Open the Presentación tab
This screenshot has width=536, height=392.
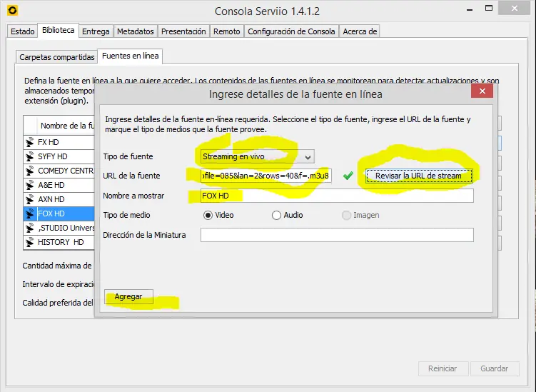tap(183, 31)
